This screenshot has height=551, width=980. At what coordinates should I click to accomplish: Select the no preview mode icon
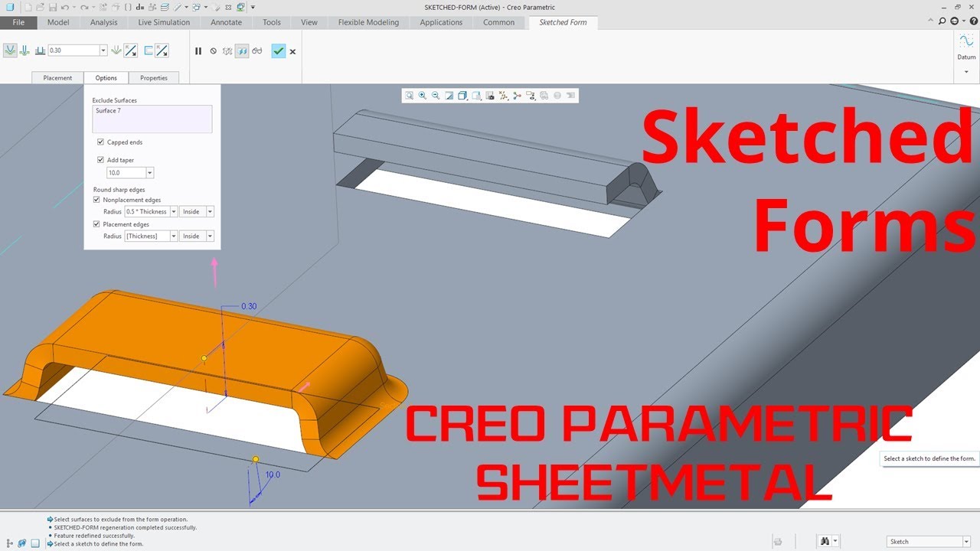coord(214,51)
